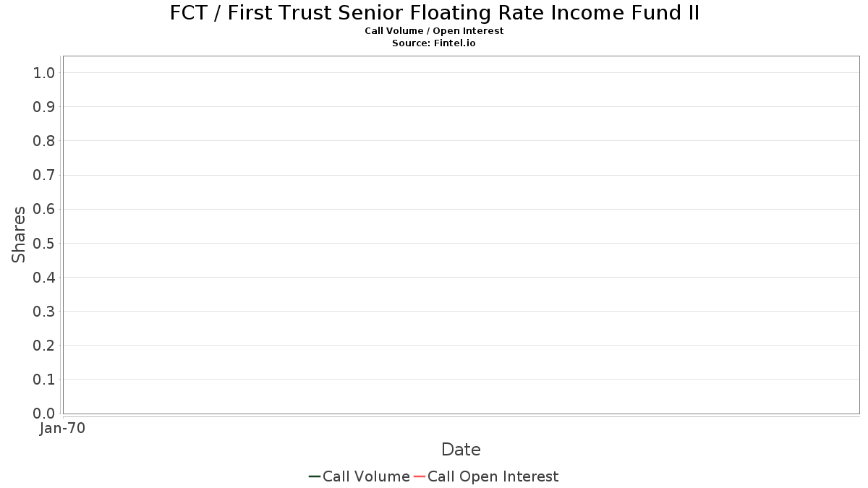Click the dark green Call Volume line swatch

point(315,476)
